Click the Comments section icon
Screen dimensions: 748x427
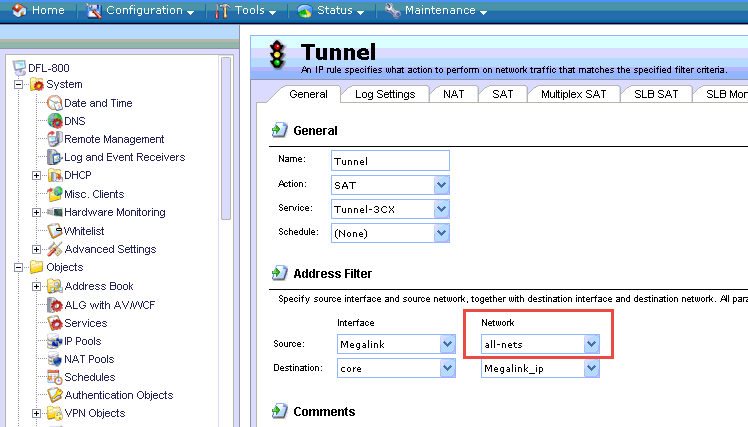coord(280,411)
